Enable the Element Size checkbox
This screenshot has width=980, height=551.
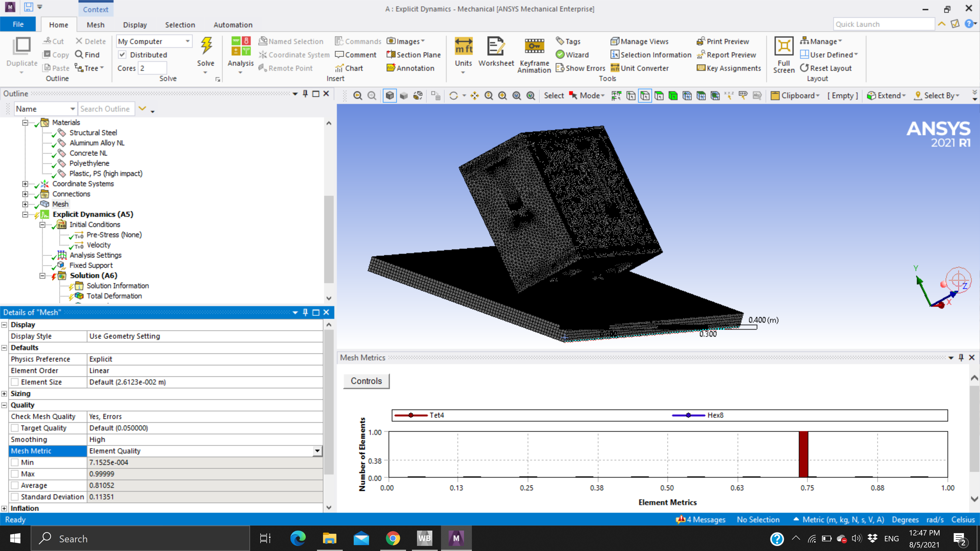pos(15,382)
